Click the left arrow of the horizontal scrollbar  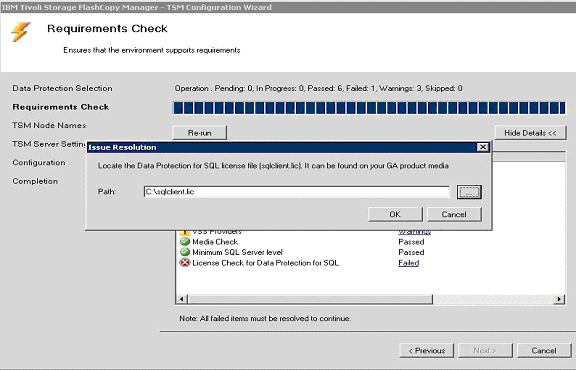click(x=182, y=299)
